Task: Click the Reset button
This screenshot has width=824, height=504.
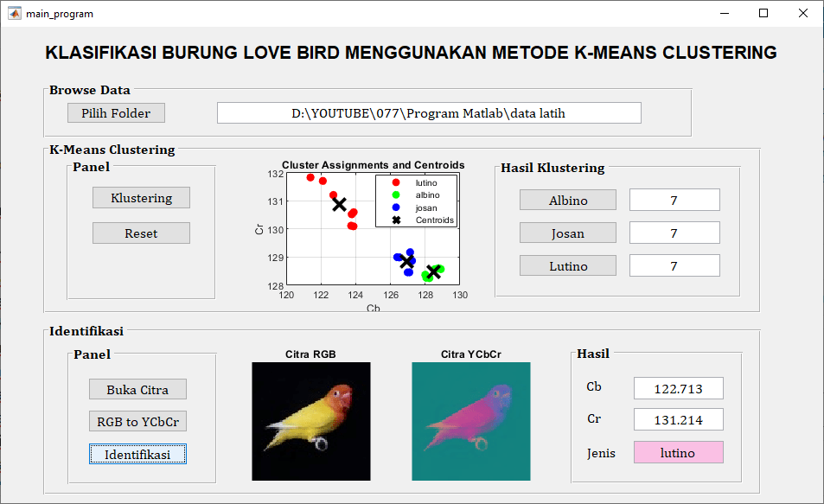Action: [x=141, y=232]
